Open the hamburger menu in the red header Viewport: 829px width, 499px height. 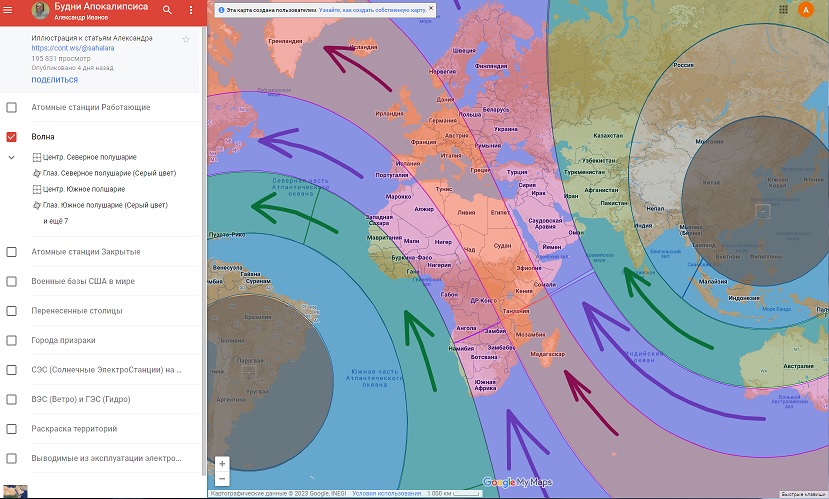click(x=8, y=10)
